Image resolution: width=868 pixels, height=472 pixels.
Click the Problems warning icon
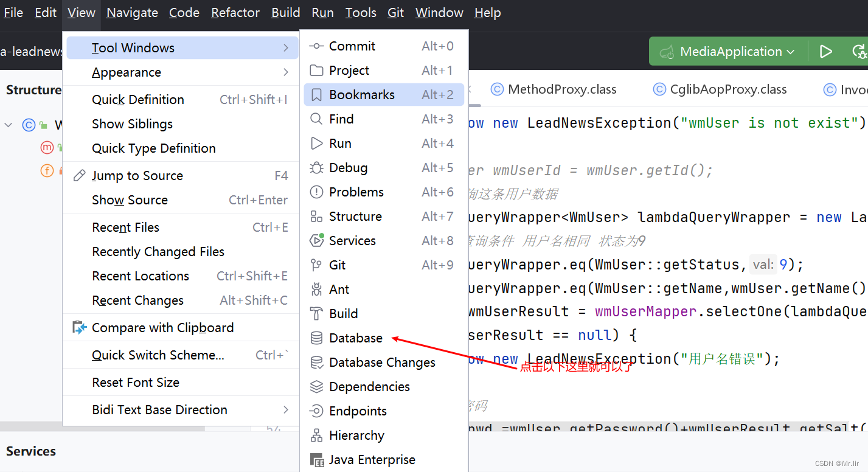(x=316, y=192)
